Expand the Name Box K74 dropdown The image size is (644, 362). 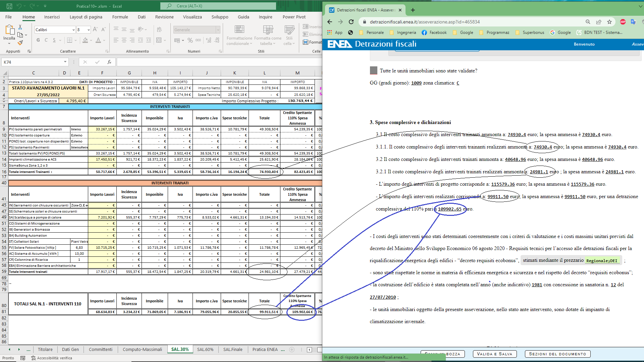[x=65, y=62]
